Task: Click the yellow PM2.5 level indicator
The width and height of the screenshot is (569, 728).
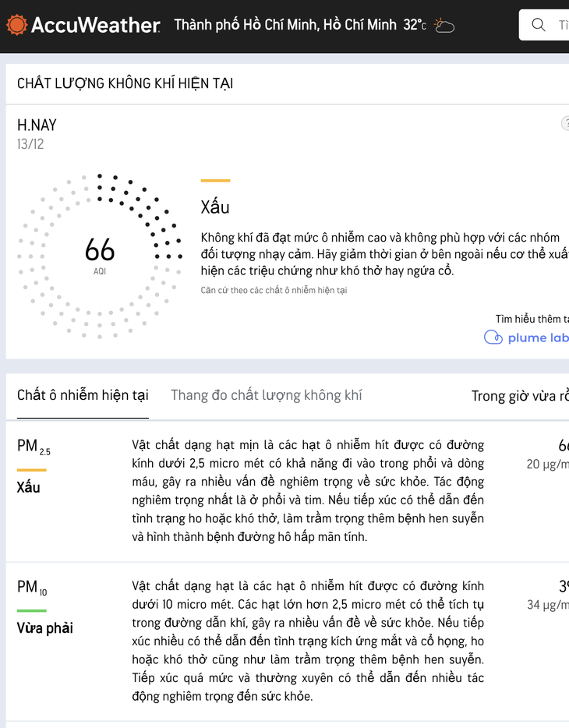Action: pyautogui.click(x=32, y=470)
